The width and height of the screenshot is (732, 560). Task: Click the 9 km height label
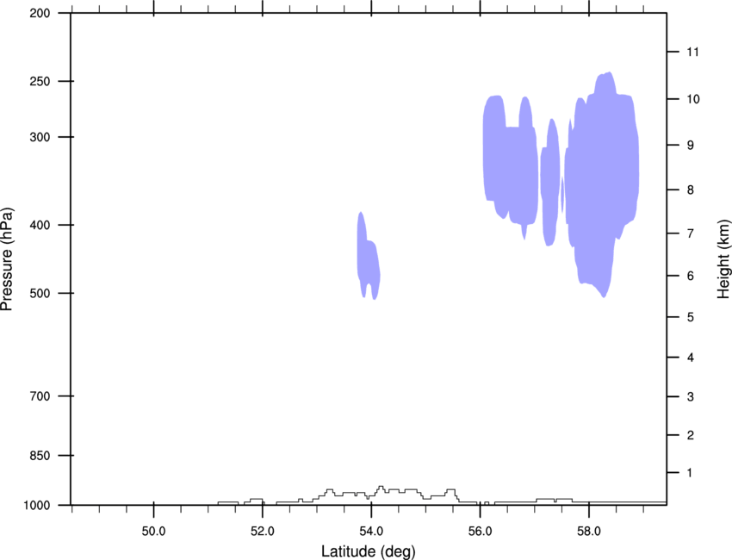point(691,146)
